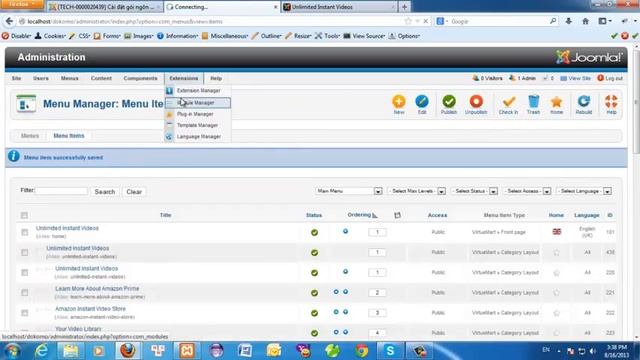Click the View Site link
The height and width of the screenshot is (360, 640).
[x=576, y=78]
